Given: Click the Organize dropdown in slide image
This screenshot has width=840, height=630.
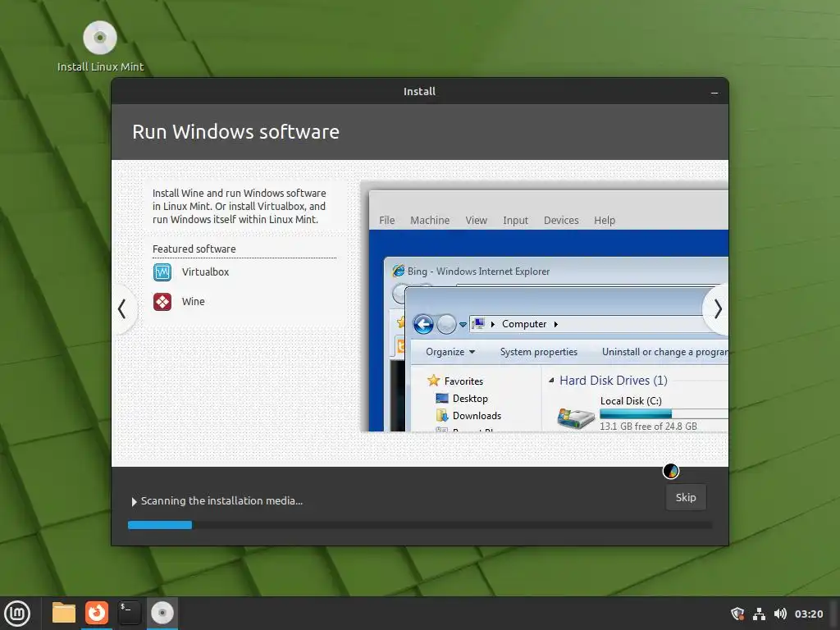Looking at the screenshot, I should (x=450, y=352).
